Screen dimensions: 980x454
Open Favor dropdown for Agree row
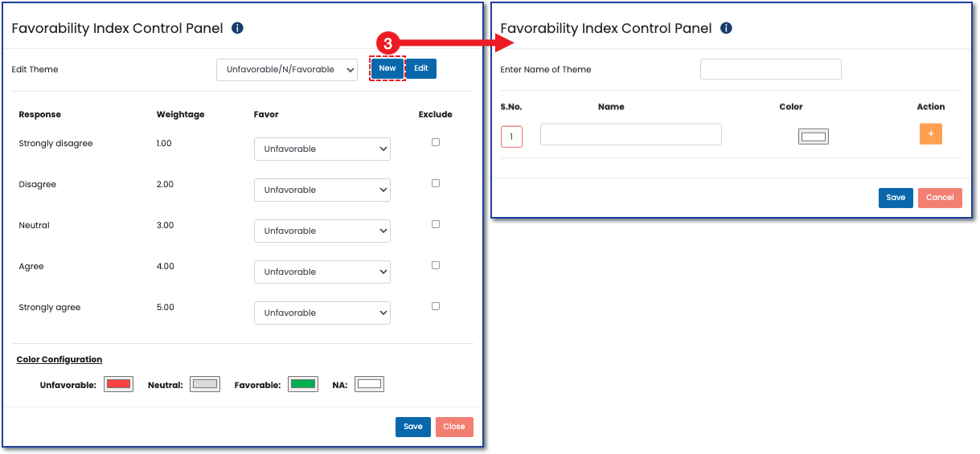pyautogui.click(x=322, y=272)
